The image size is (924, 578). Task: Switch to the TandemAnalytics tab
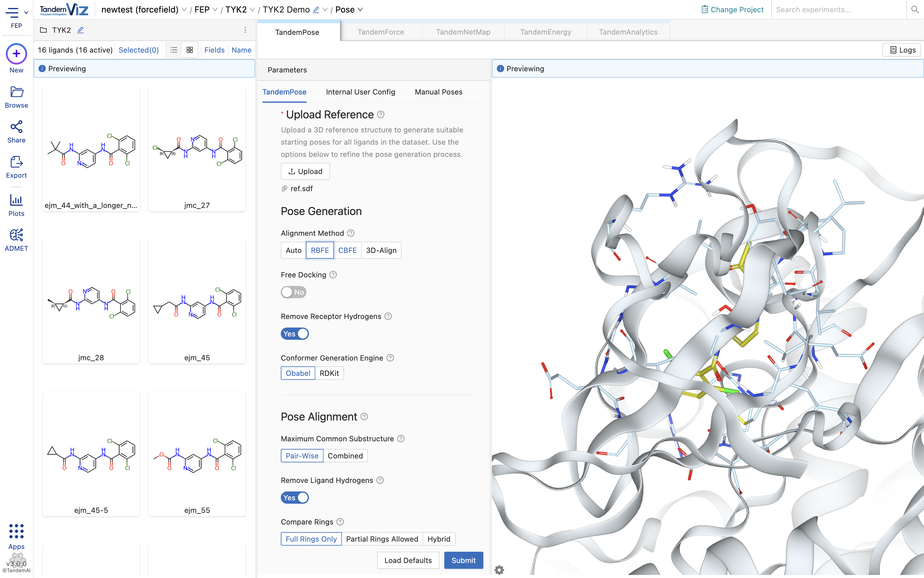628,32
